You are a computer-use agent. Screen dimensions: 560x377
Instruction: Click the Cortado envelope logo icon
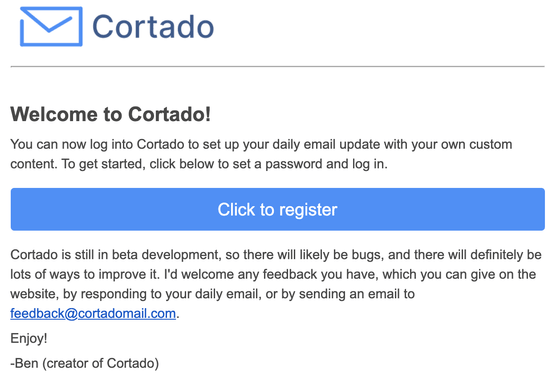point(51,26)
